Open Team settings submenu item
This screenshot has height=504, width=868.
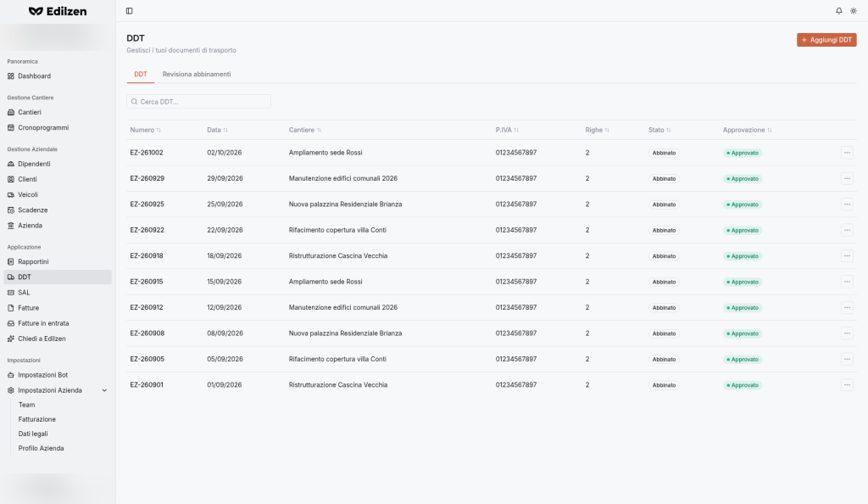(x=26, y=405)
